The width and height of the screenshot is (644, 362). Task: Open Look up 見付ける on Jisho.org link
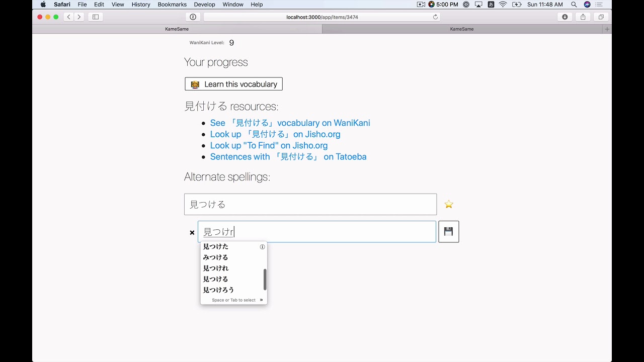tap(275, 134)
